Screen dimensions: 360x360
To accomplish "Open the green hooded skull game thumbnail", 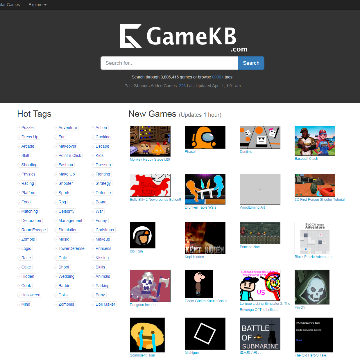I will click(312, 287).
